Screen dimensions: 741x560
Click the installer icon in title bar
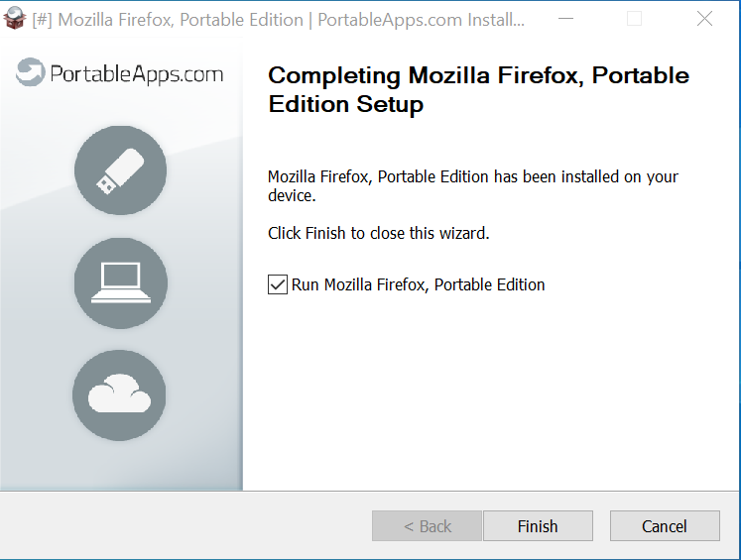[x=14, y=19]
